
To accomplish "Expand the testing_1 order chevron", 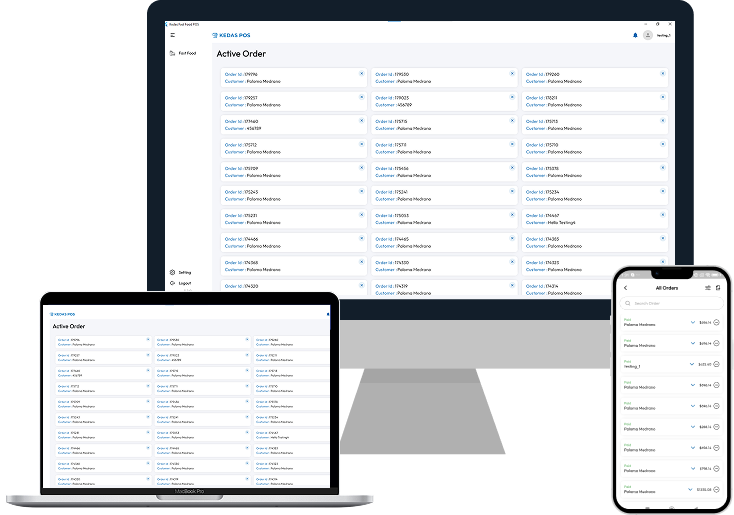I will coord(692,364).
